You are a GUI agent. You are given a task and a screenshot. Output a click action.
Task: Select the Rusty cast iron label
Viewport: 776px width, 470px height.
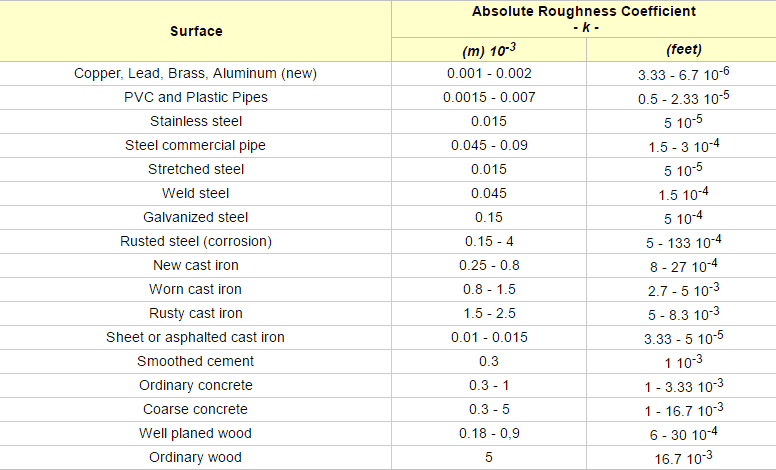pyautogui.click(x=195, y=314)
